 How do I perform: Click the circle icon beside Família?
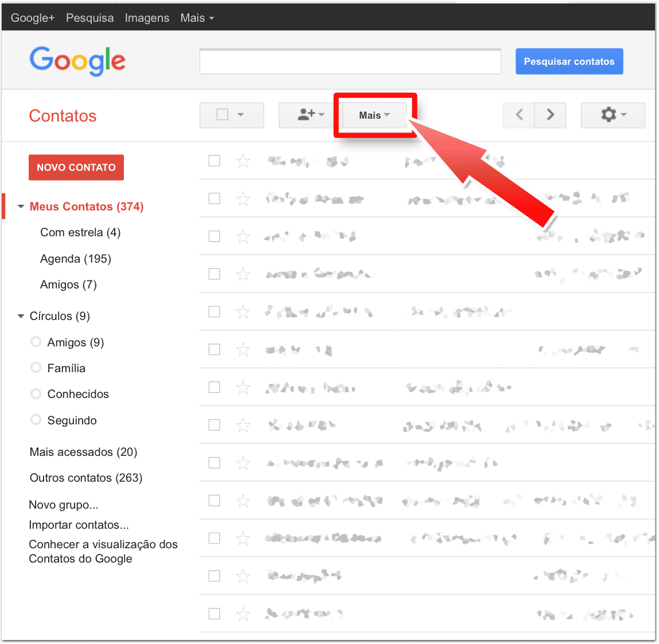pos(36,368)
